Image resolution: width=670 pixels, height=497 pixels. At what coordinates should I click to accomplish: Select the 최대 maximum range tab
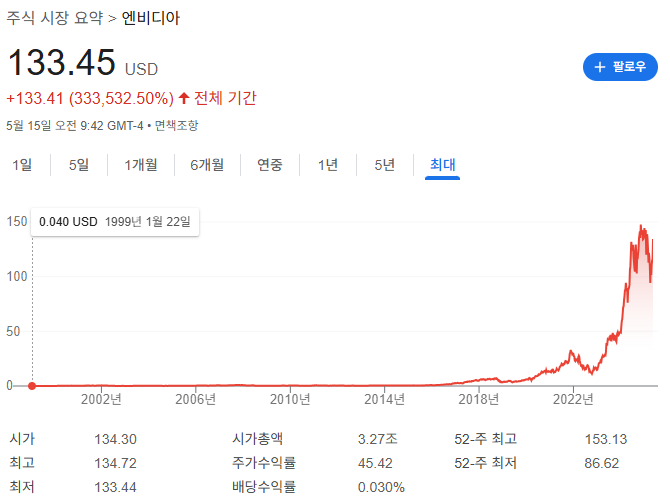point(442,165)
